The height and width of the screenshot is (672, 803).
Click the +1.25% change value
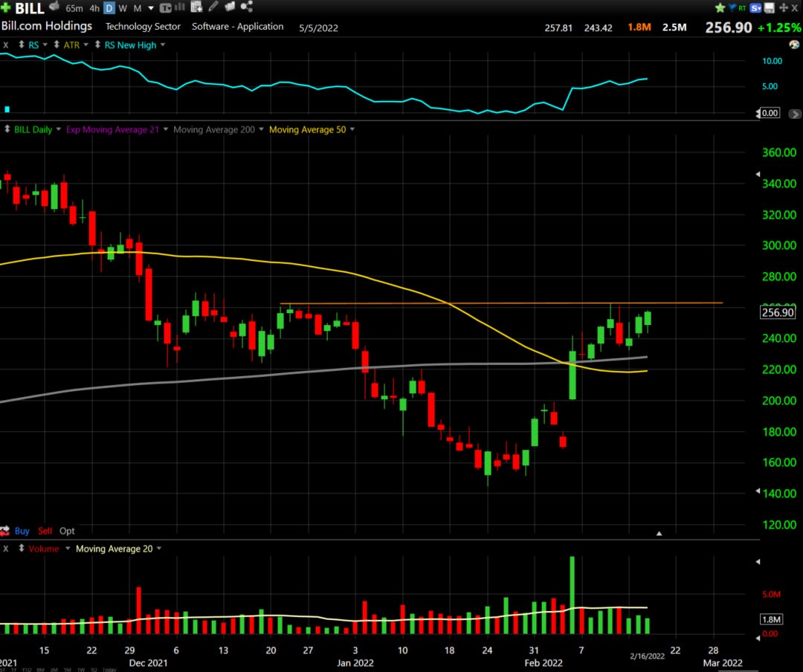click(x=779, y=28)
